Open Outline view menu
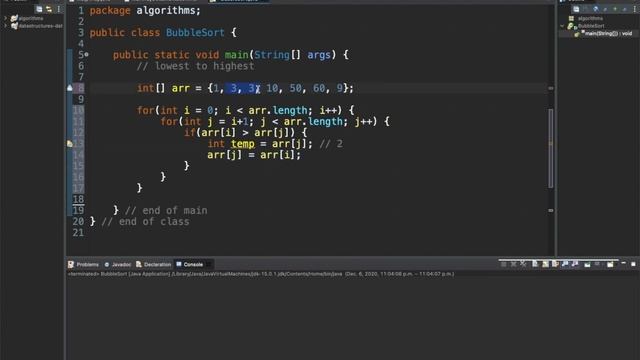 (x=635, y=9)
